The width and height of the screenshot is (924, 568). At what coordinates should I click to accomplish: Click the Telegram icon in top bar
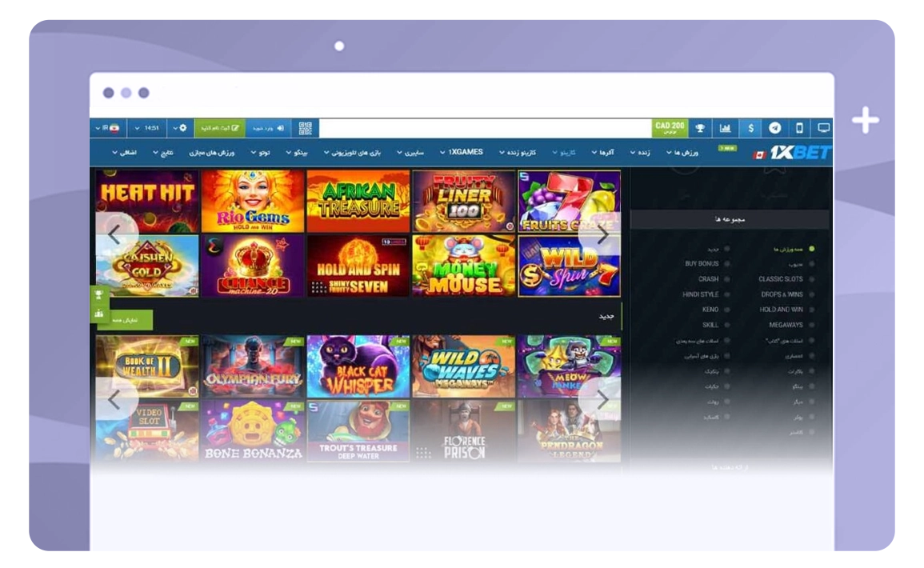tap(774, 128)
